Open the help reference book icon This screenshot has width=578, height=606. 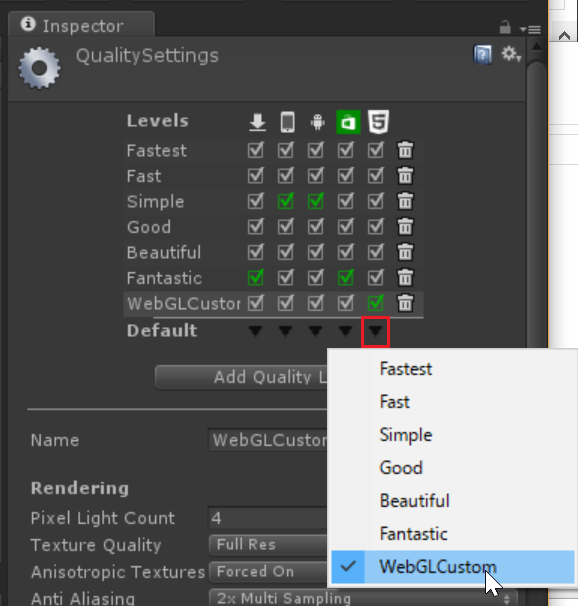(483, 54)
